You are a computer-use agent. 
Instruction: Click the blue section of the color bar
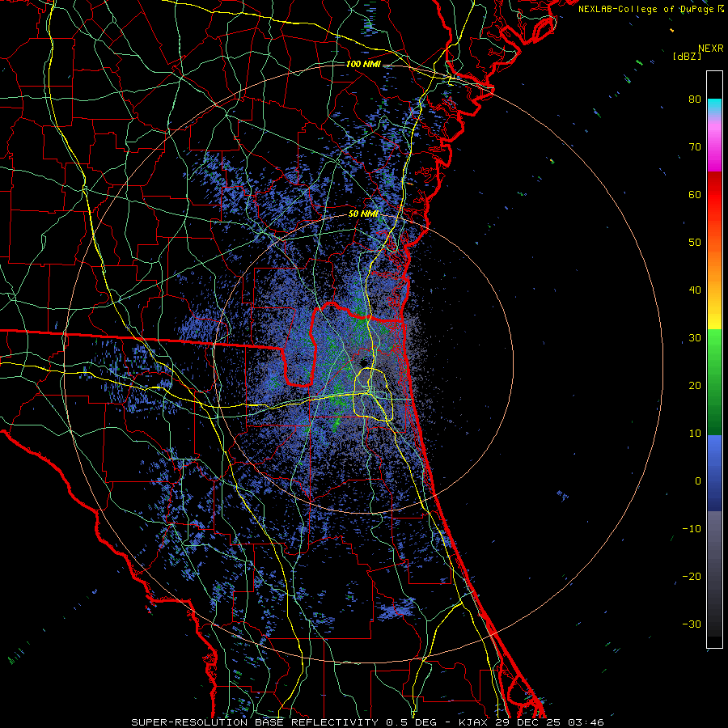coord(714,472)
